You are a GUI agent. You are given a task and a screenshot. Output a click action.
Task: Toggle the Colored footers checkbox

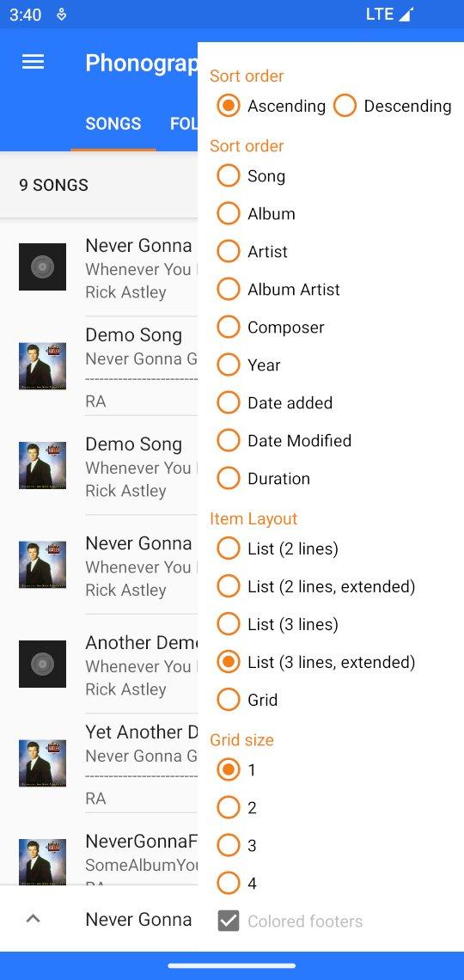click(290, 921)
